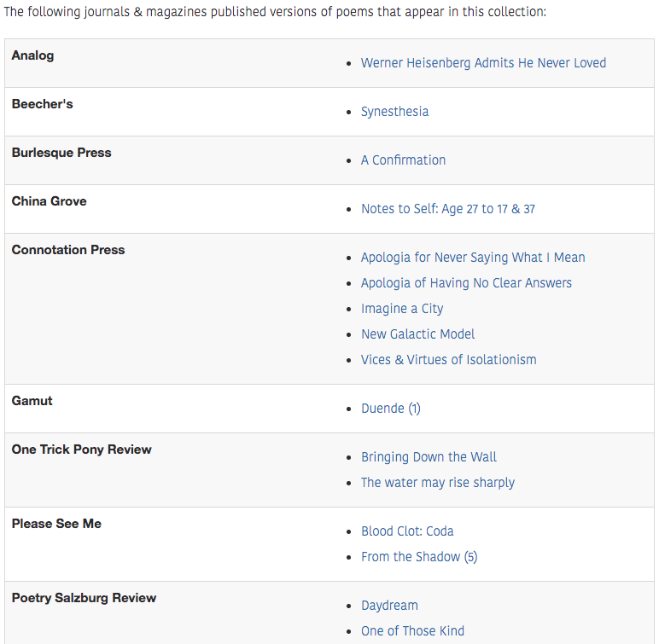
Task: Follow the A Confirmation link
Action: point(403,160)
